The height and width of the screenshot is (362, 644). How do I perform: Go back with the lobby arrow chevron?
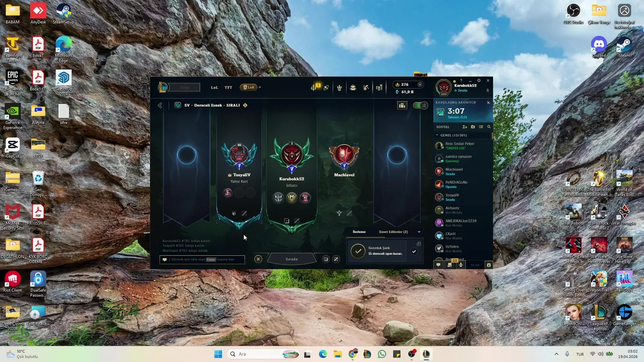[160, 105]
